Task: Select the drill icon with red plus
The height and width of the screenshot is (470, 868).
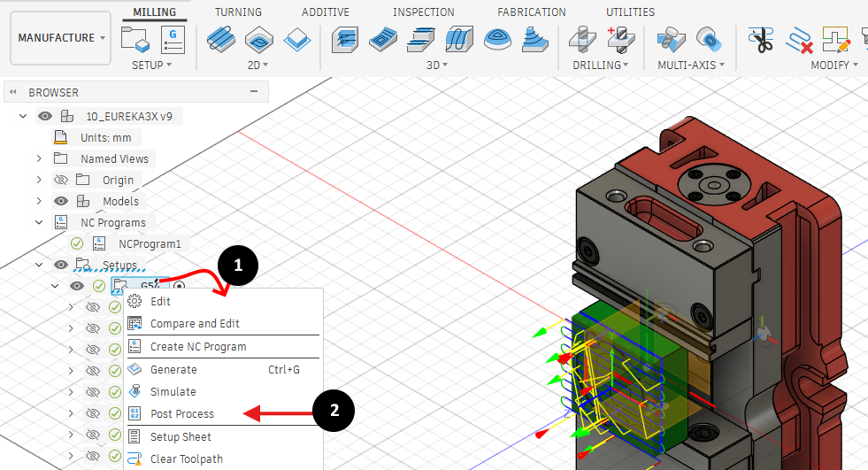Action: pyautogui.click(x=620, y=40)
